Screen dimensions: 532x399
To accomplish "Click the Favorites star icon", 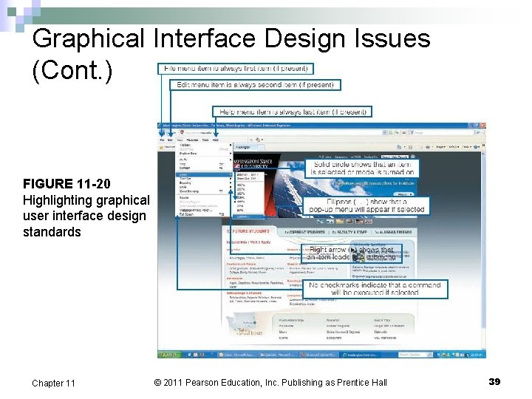I will tap(161, 147).
